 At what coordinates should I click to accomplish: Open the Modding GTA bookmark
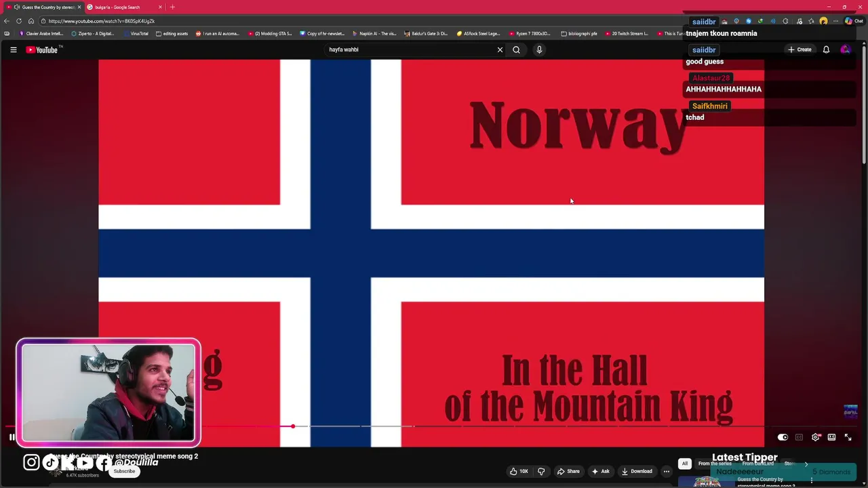click(270, 33)
